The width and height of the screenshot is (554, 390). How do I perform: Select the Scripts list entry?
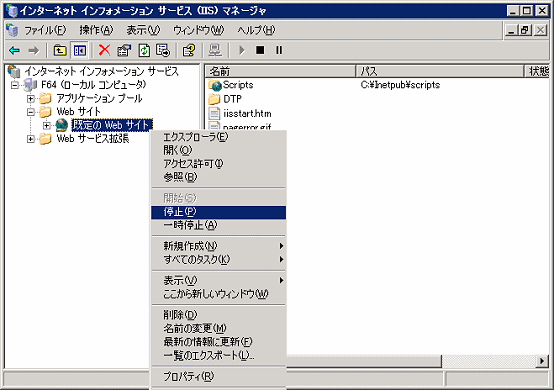pos(238,85)
